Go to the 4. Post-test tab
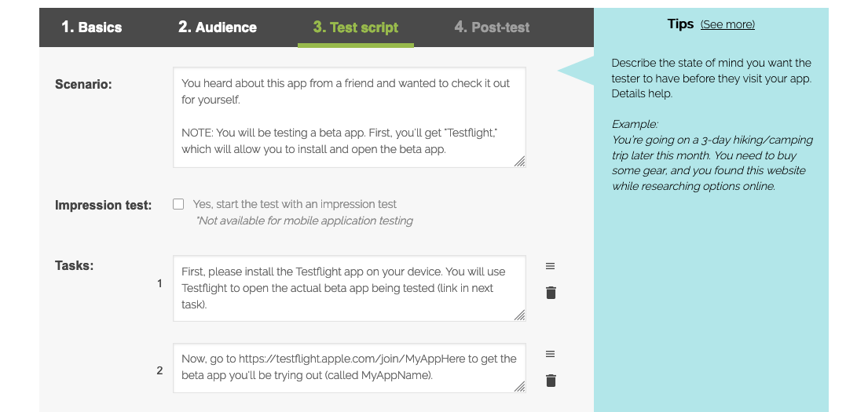The image size is (868, 412). tap(492, 27)
